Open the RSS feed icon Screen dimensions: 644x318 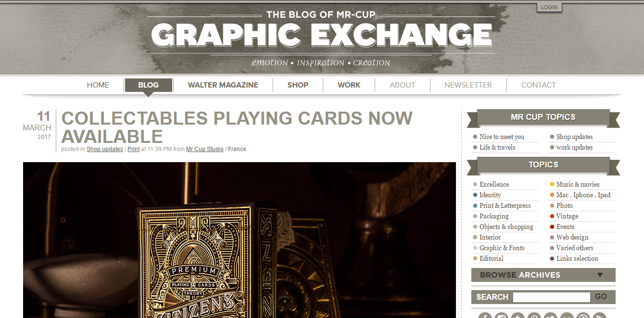pos(599,316)
